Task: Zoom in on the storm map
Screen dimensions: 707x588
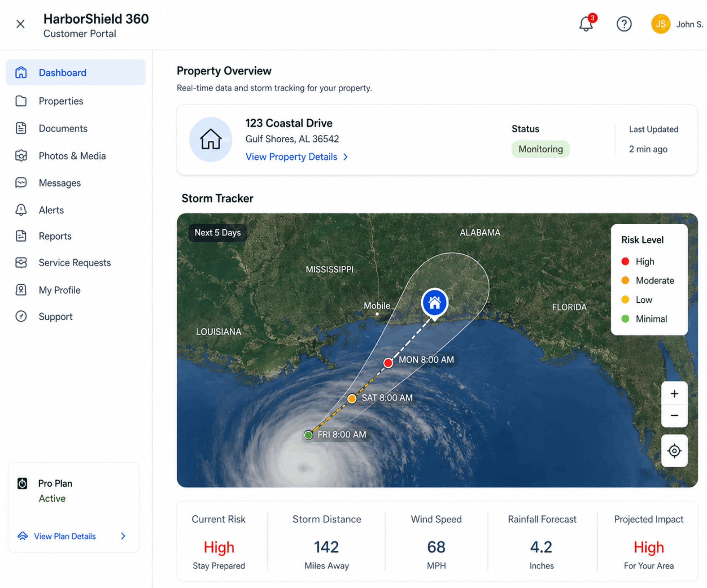Action: coord(674,394)
